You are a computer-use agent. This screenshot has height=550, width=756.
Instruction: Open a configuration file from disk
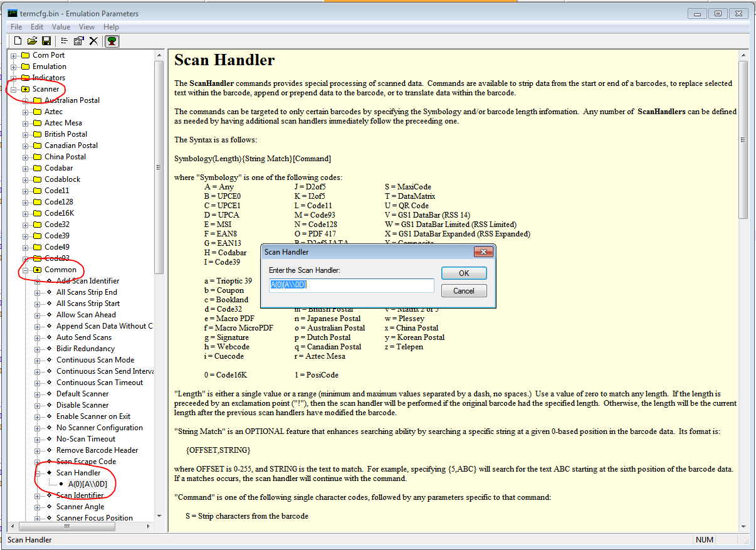pyautogui.click(x=31, y=40)
